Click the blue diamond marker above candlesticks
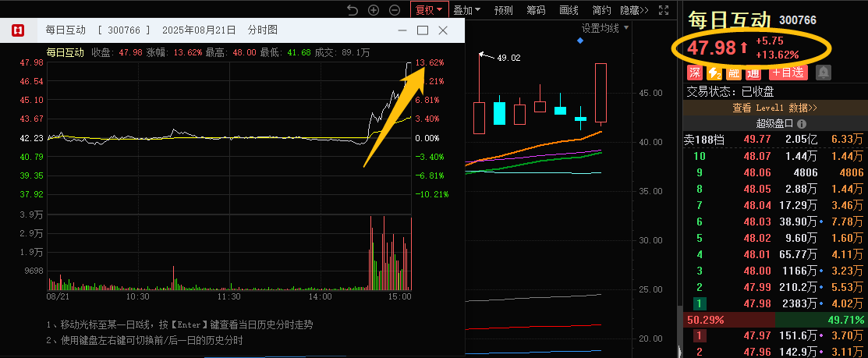 pos(580,41)
